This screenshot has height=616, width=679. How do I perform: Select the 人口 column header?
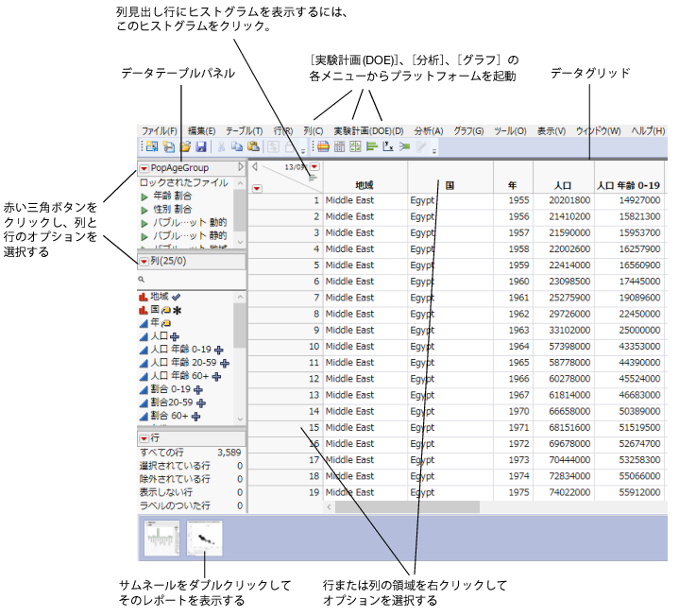(564, 185)
